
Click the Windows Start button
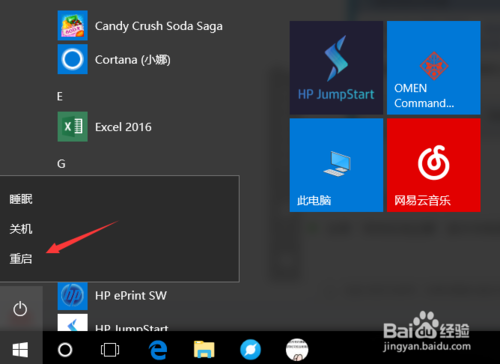coord(20,349)
